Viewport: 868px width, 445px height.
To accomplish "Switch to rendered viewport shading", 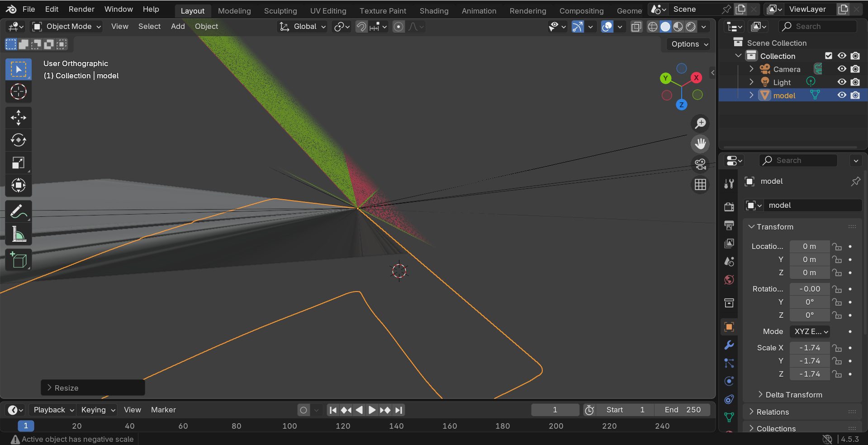I will pyautogui.click(x=691, y=27).
